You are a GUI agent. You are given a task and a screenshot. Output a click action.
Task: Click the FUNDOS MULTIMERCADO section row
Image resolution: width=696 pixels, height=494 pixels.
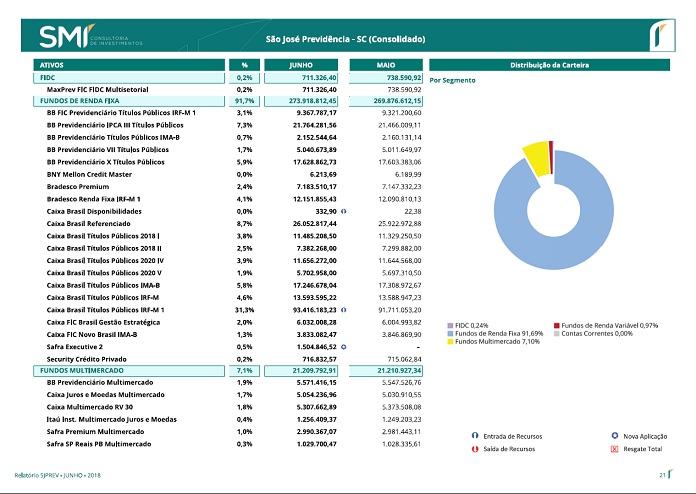pyautogui.click(x=129, y=371)
